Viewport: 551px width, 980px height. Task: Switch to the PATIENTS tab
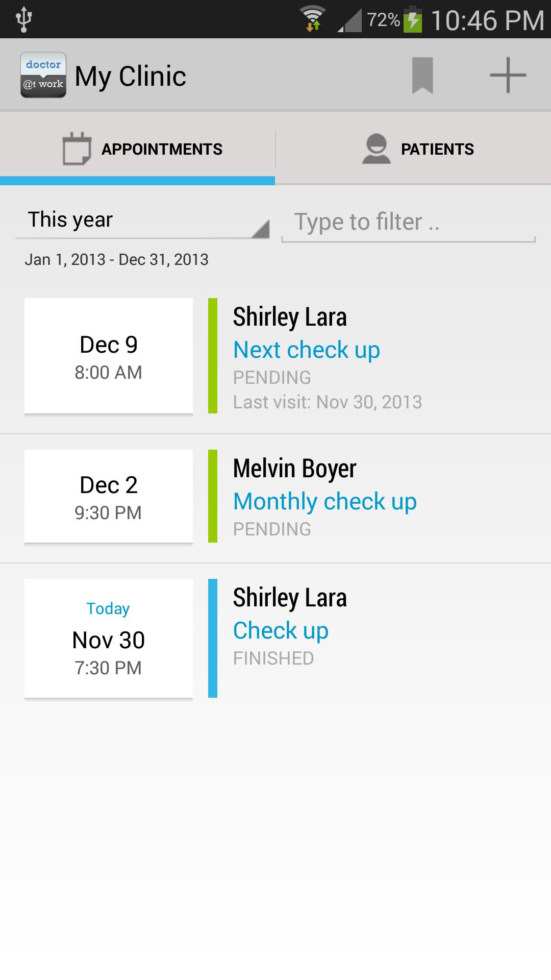click(437, 149)
